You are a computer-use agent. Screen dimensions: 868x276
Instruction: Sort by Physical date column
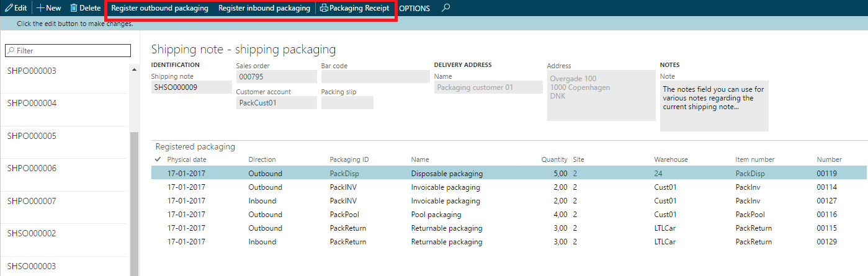[x=187, y=159]
